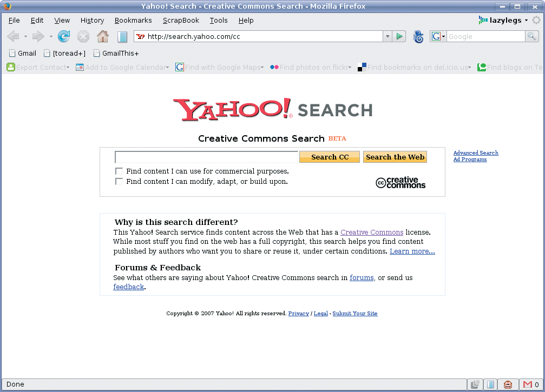Click the Firefox icon in title bar
Screen dimensions: 545x392
[6, 6]
